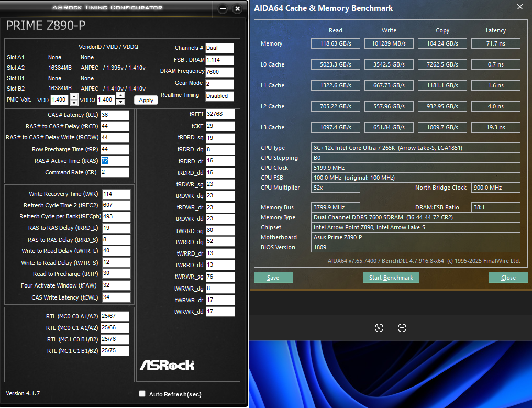Click the Realtime Timing Disabled field

[219, 96]
